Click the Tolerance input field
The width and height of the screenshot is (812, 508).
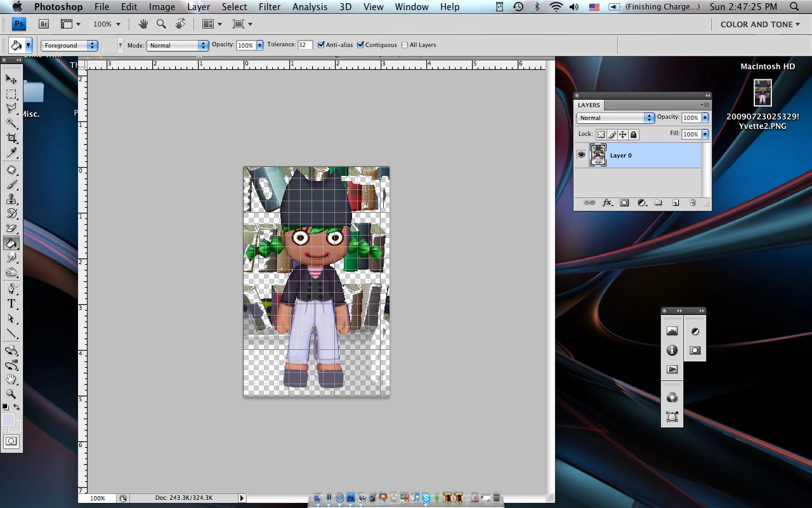click(304, 45)
